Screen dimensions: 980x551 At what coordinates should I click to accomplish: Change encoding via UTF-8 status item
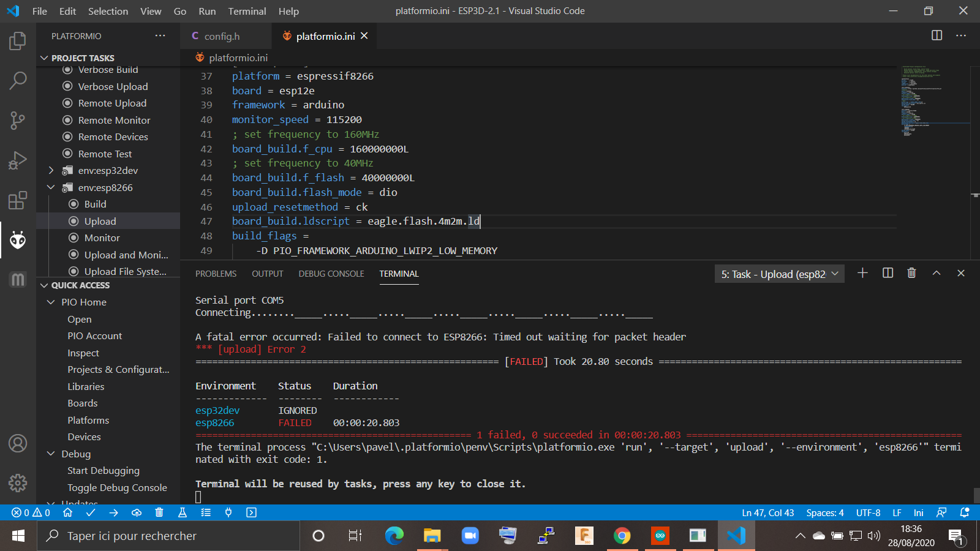point(869,512)
